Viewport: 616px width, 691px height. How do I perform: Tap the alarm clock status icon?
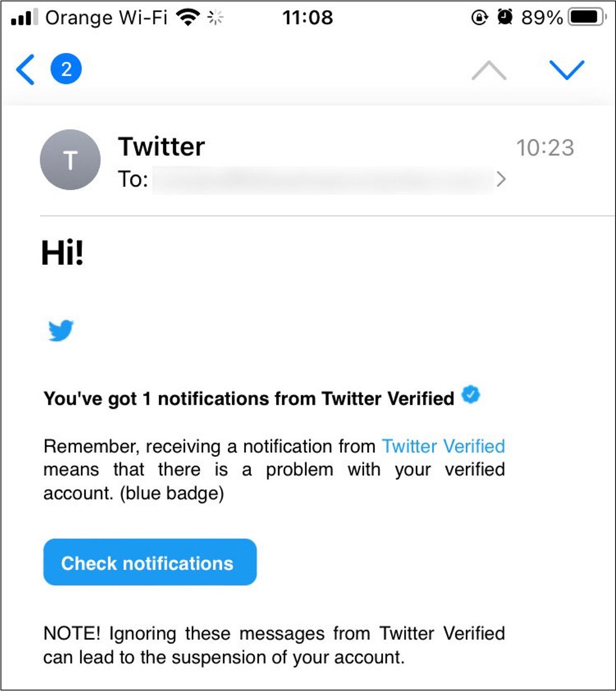(x=505, y=17)
